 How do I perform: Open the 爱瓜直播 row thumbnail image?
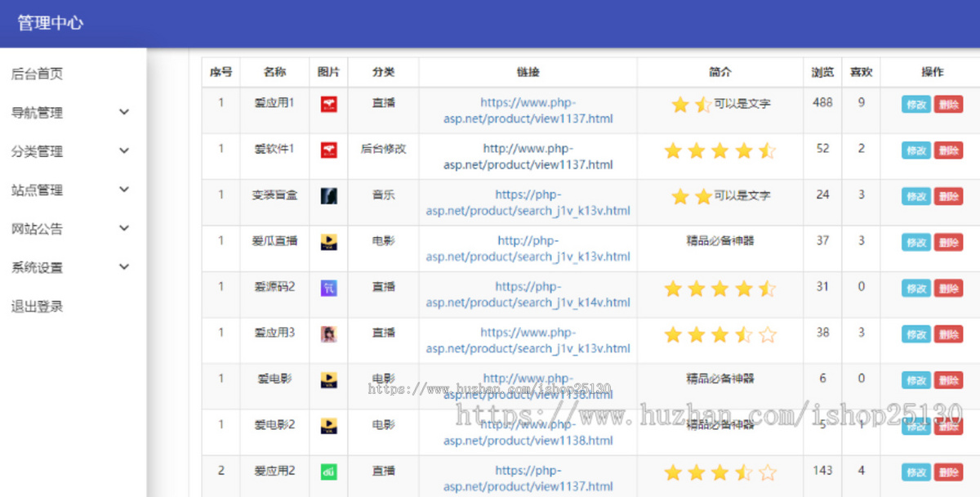tap(329, 242)
